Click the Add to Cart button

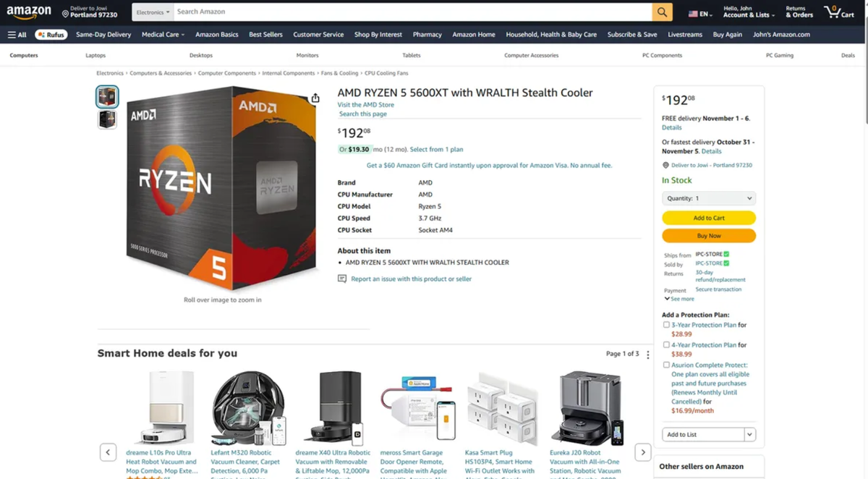[x=709, y=218]
